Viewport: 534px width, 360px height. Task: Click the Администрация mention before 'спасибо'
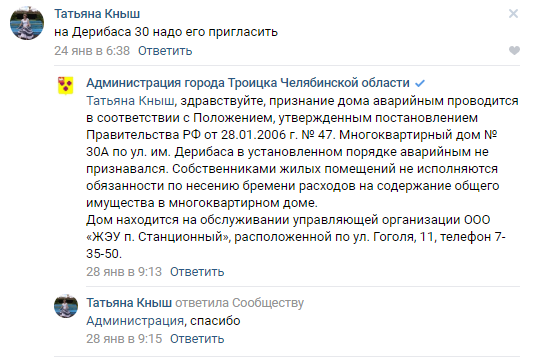[135, 321]
